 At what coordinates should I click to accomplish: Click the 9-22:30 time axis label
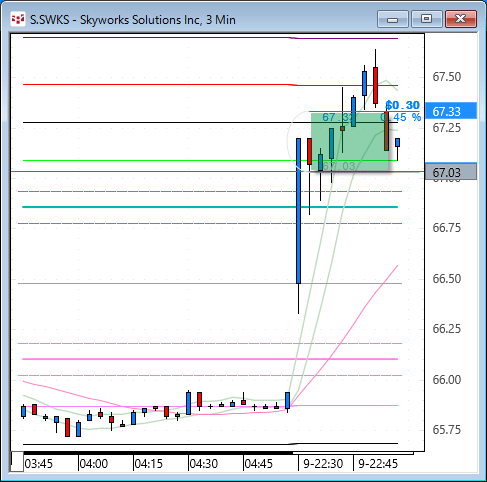point(323,464)
